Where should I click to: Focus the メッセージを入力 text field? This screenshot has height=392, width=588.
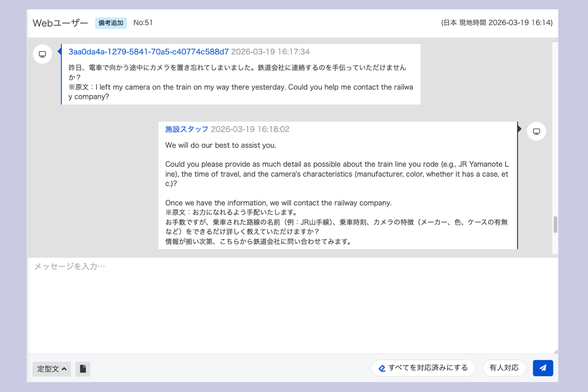293,303
